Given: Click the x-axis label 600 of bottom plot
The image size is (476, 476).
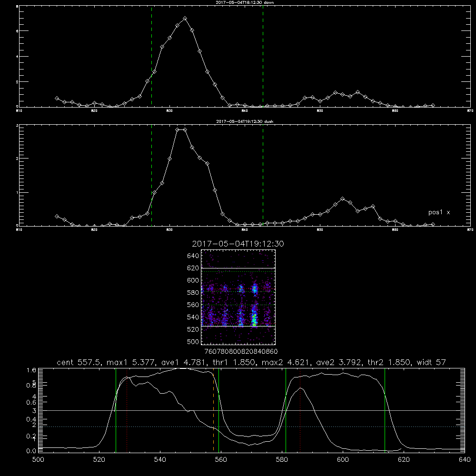Looking at the screenshot, I should (x=343, y=460).
